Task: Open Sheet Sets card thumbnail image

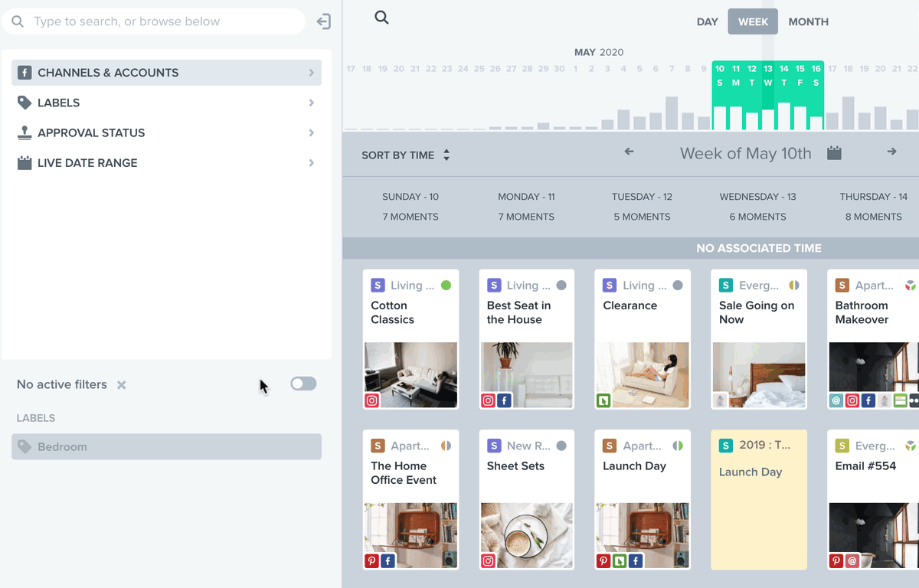Action: 526,536
